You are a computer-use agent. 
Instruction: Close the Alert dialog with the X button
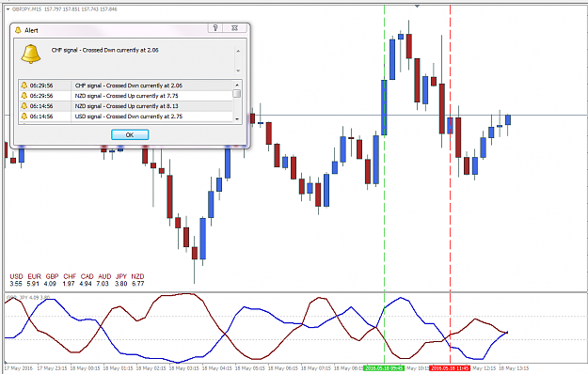pos(235,27)
